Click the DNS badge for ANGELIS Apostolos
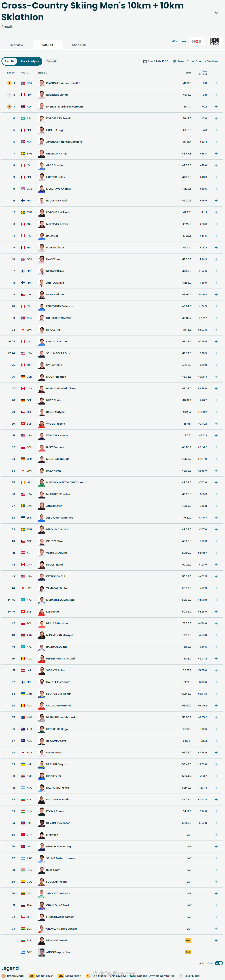This screenshot has height=980, width=225. tap(188, 952)
